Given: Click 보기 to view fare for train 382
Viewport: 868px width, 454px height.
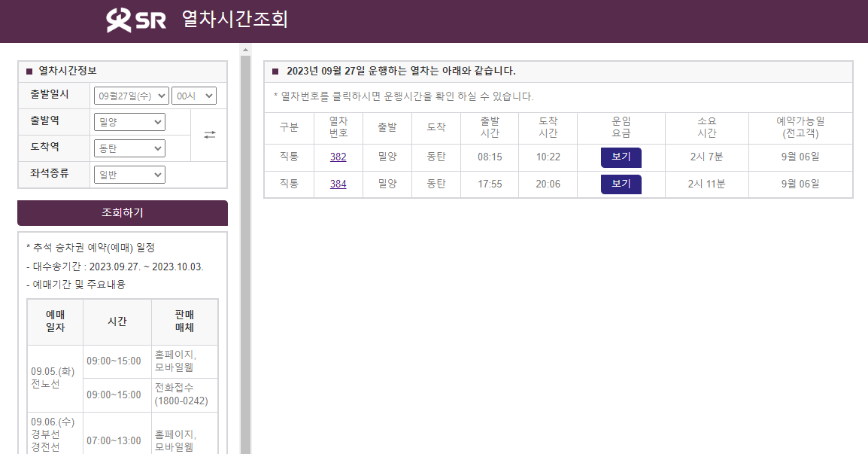Looking at the screenshot, I should (621, 157).
